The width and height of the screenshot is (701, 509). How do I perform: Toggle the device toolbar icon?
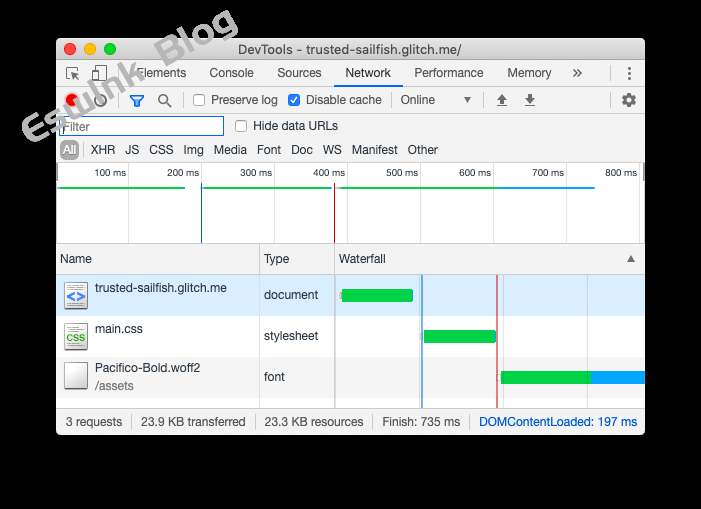click(x=99, y=73)
